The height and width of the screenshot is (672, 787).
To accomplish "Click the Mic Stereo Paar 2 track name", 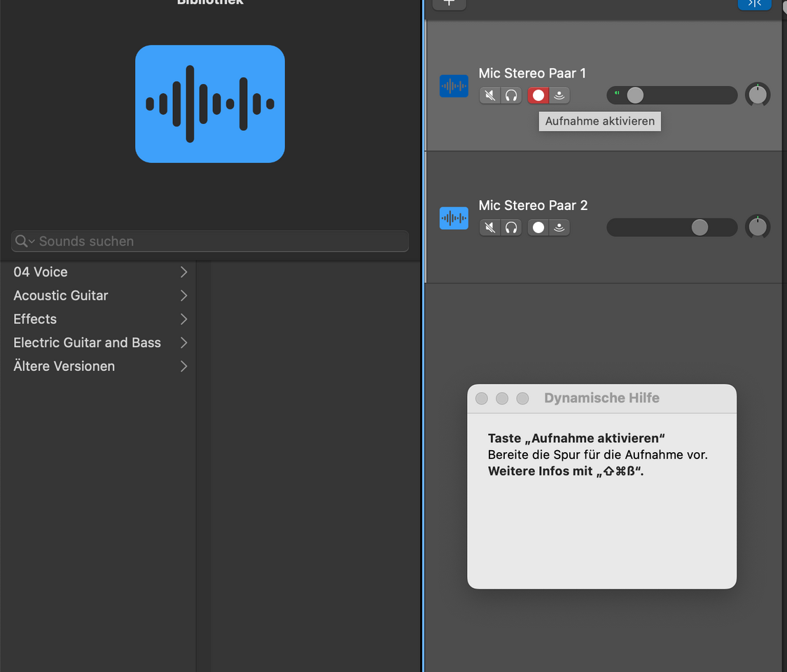I will pyautogui.click(x=533, y=205).
